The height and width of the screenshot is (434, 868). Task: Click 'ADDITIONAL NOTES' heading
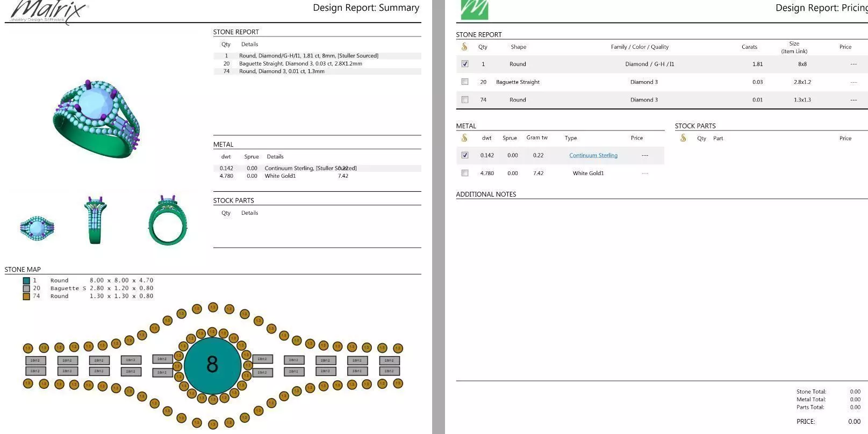tap(486, 194)
